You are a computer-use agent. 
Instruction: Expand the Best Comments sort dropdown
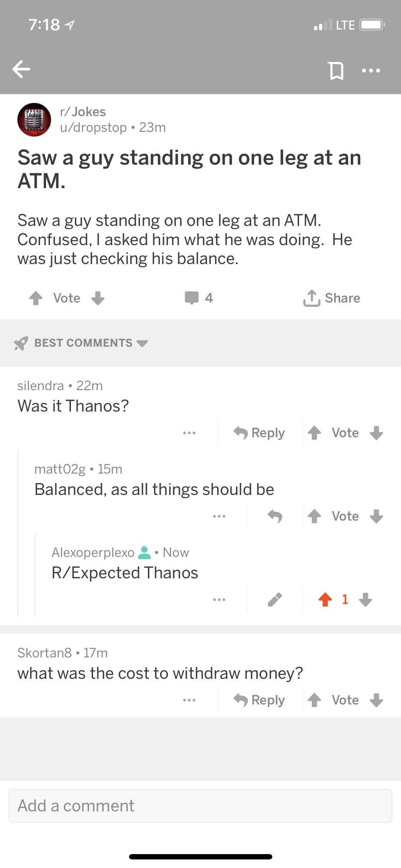83,343
